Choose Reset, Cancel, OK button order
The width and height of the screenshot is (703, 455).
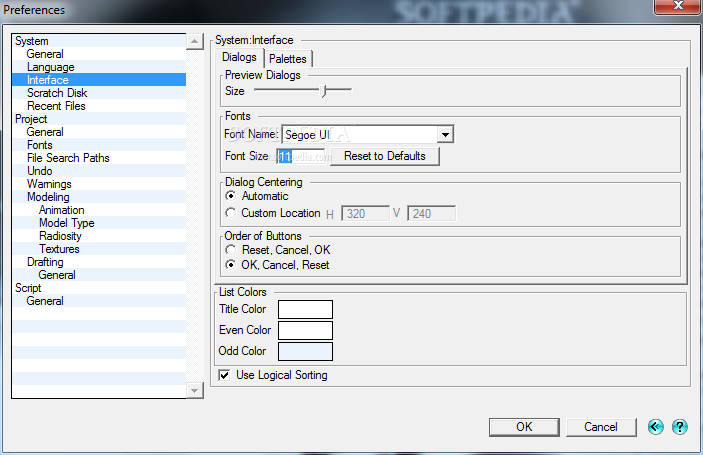(x=230, y=250)
